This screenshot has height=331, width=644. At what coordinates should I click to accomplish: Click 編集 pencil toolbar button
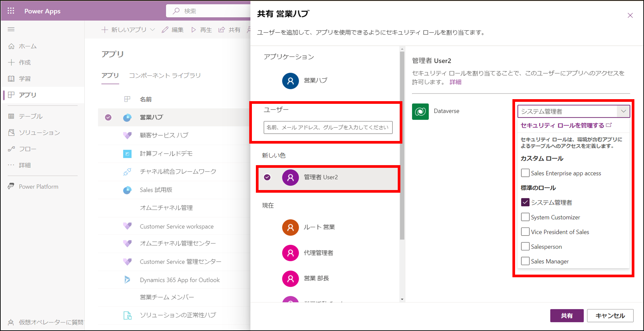[173, 30]
